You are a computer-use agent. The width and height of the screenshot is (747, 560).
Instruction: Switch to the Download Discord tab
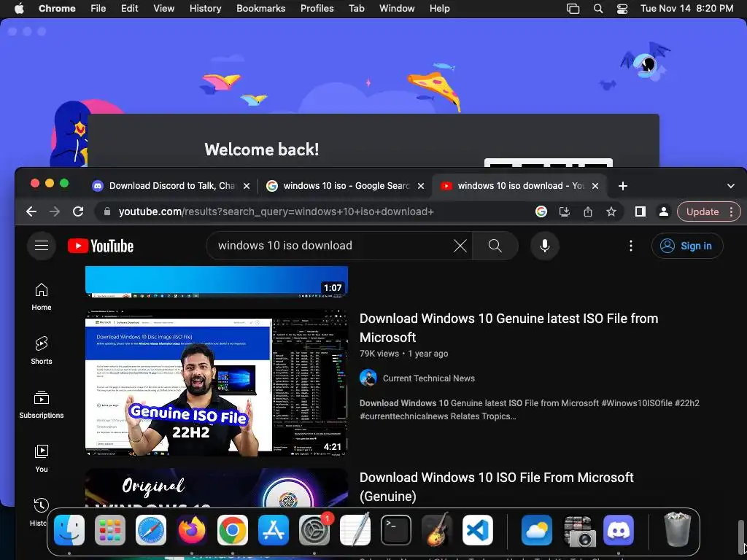(171, 186)
